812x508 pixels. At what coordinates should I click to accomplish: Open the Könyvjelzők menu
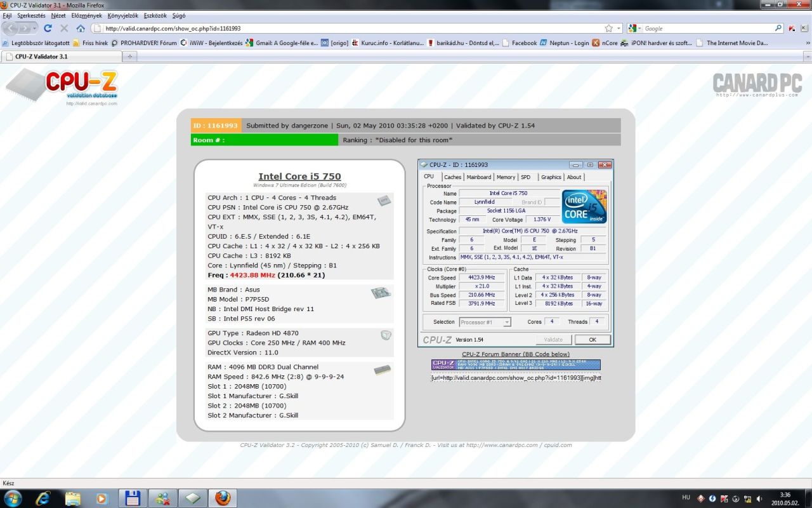pos(122,15)
